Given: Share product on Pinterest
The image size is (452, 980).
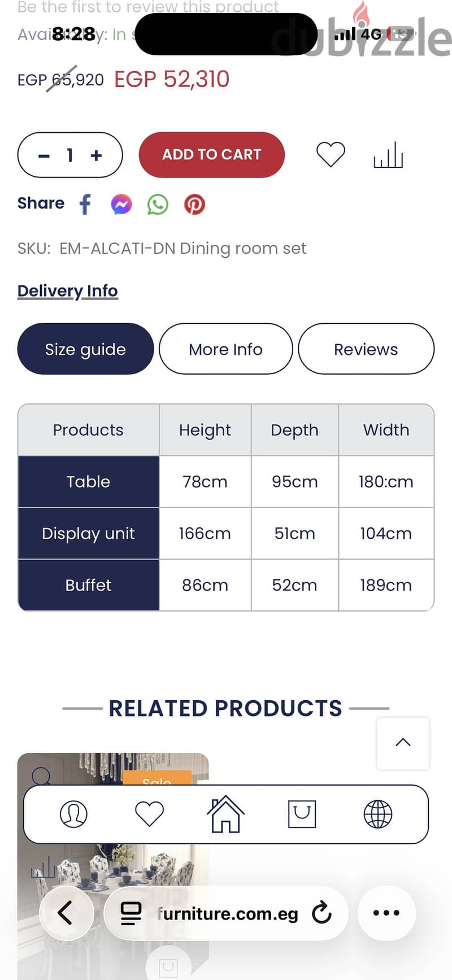Looking at the screenshot, I should tap(194, 204).
